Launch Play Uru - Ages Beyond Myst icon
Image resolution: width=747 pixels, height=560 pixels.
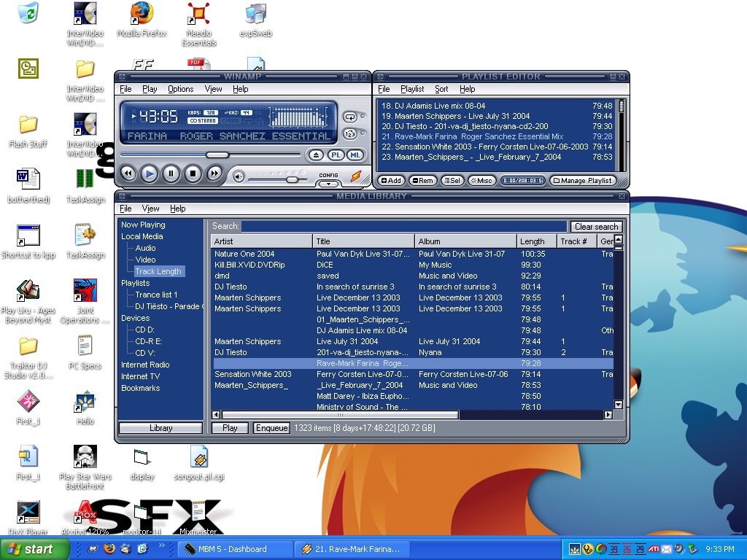(x=28, y=301)
